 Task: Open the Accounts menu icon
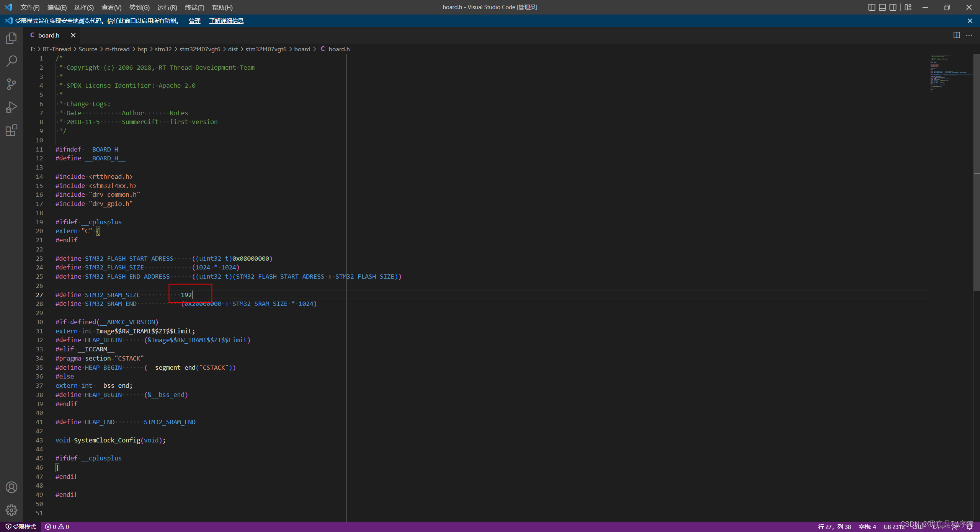11,487
